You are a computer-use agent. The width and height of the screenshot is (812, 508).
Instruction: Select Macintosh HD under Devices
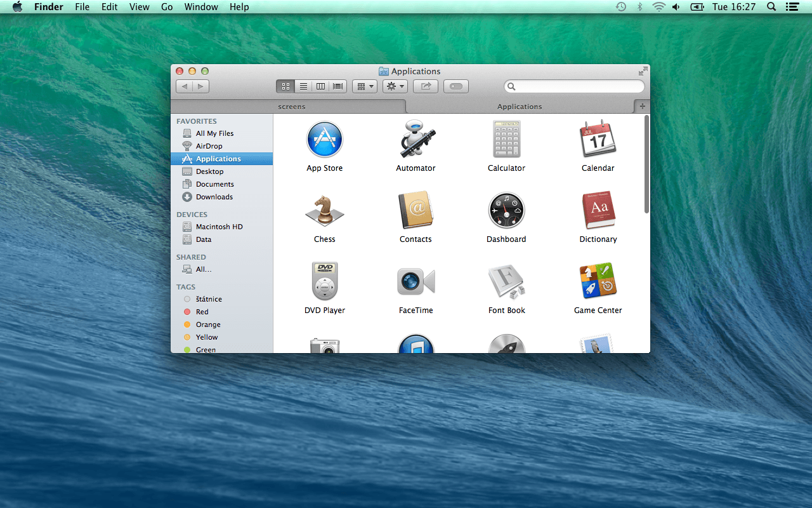221,227
